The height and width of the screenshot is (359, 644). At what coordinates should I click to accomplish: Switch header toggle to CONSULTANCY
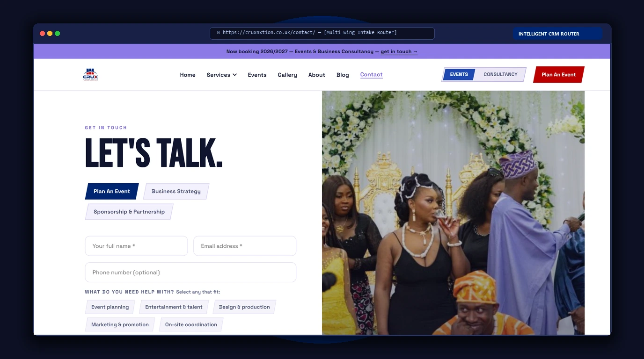point(500,74)
